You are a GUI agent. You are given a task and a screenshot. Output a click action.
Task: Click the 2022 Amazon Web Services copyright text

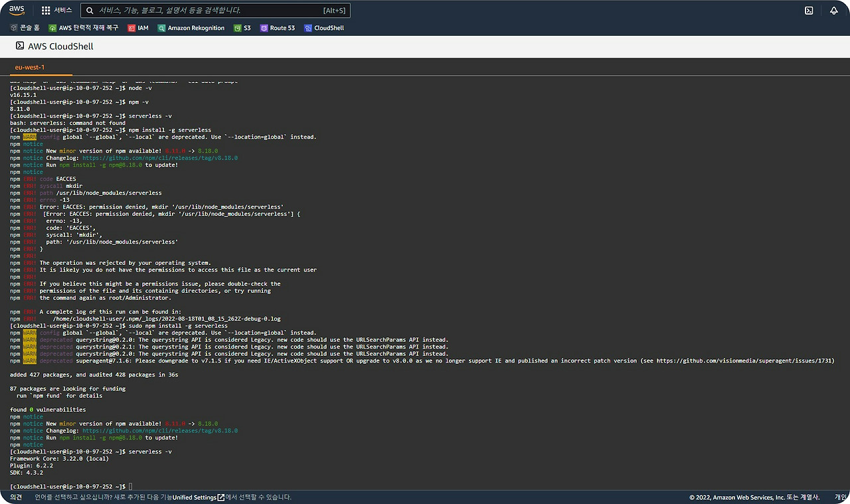754,497
